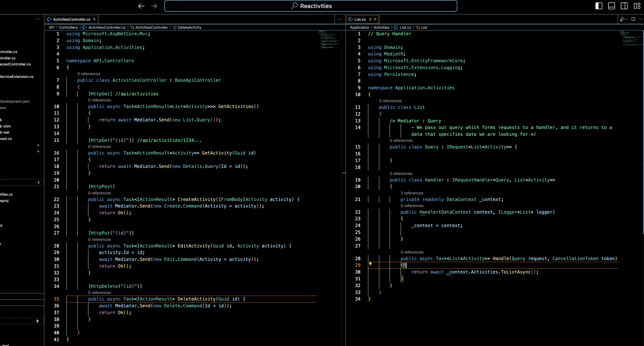
Task: Expand the DeleteActivity breadcrumb item
Action: pos(189,27)
